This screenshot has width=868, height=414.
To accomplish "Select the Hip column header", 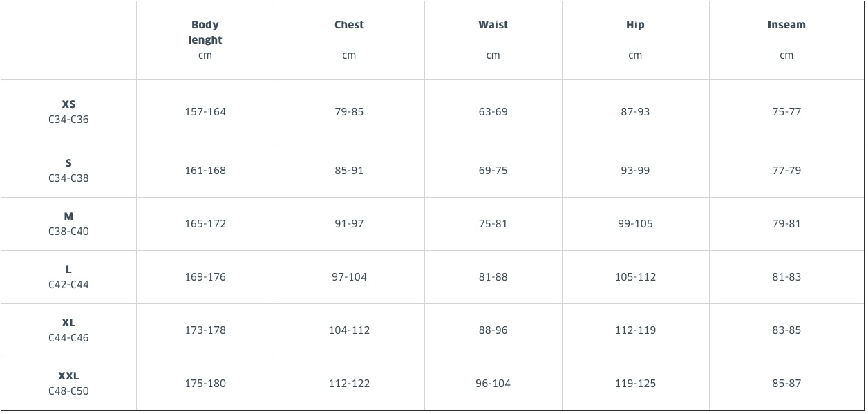I will (x=635, y=39).
